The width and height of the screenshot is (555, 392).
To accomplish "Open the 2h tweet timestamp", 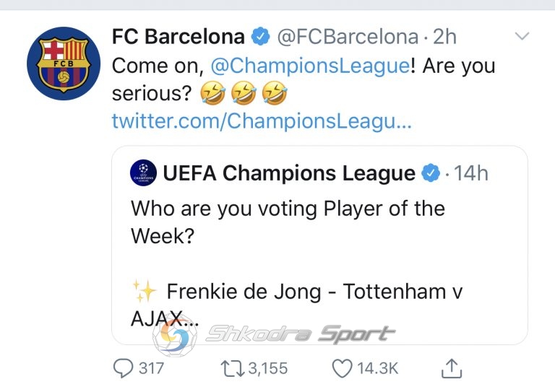I will [x=444, y=37].
